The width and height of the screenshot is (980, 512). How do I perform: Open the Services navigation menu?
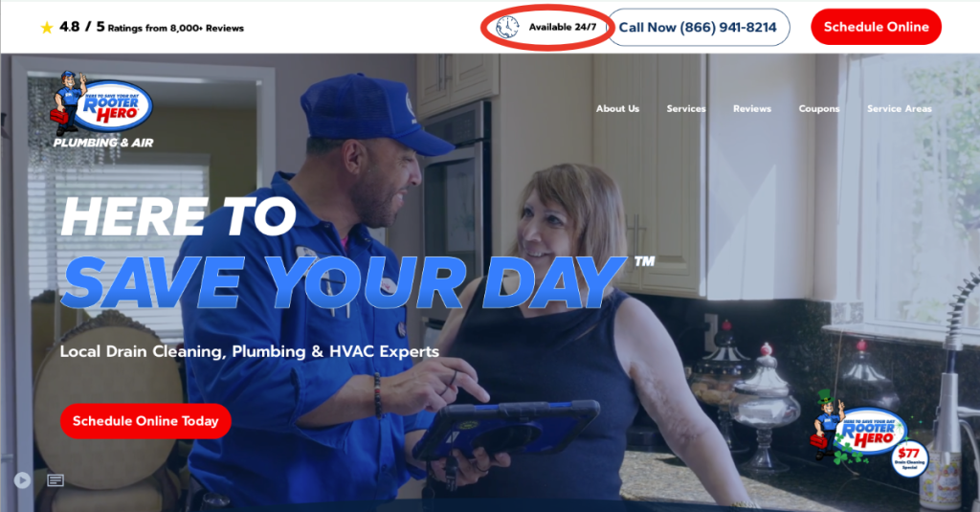point(685,109)
